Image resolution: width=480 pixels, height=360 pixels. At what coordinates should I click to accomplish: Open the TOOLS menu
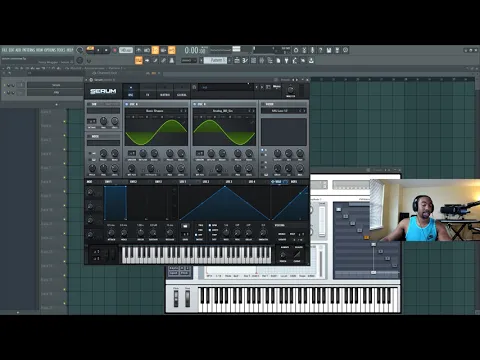pos(61,50)
